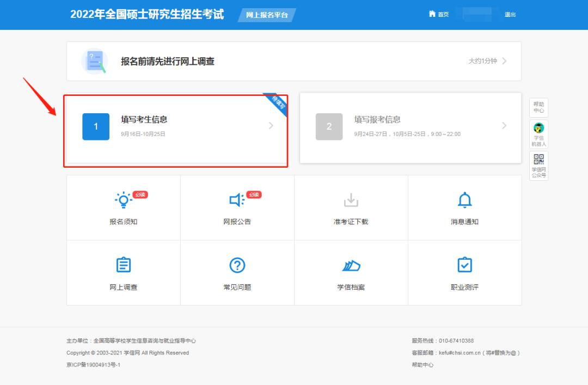Open the 学信机器人 robot assistant
The width and height of the screenshot is (588, 385).
pos(538,132)
